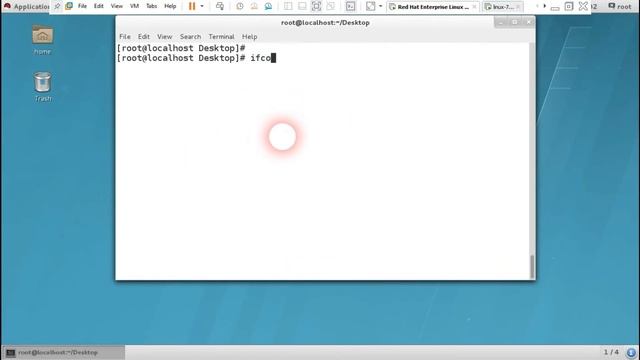Open the Terminal menu
The width and height of the screenshot is (640, 360).
pyautogui.click(x=221, y=37)
